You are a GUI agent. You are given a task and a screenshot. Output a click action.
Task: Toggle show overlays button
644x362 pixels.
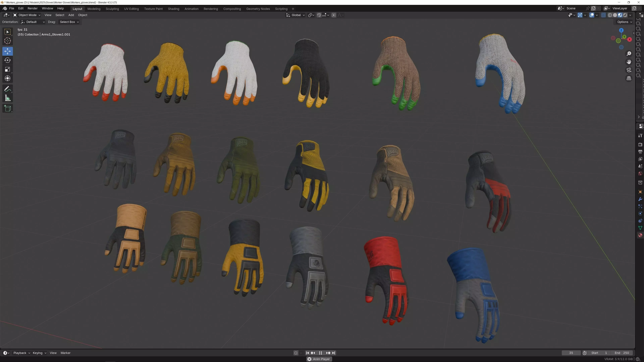(592, 15)
